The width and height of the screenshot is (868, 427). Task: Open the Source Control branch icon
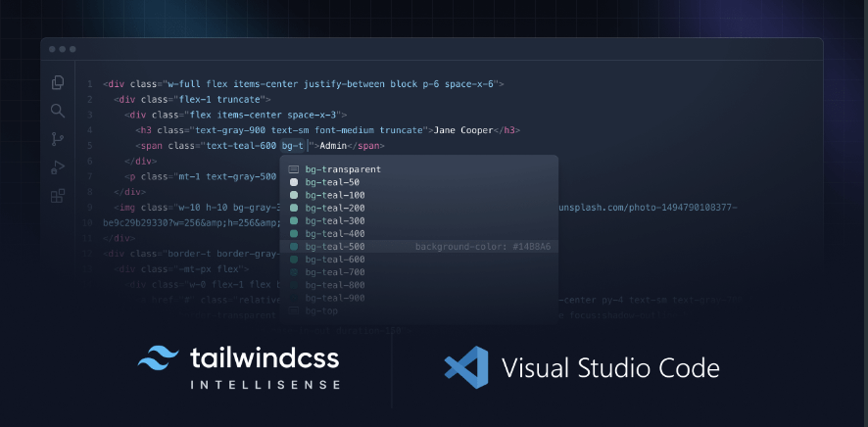58,139
